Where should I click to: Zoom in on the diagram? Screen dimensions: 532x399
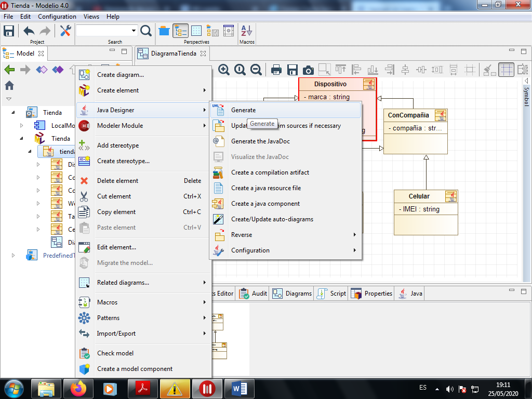(223, 70)
